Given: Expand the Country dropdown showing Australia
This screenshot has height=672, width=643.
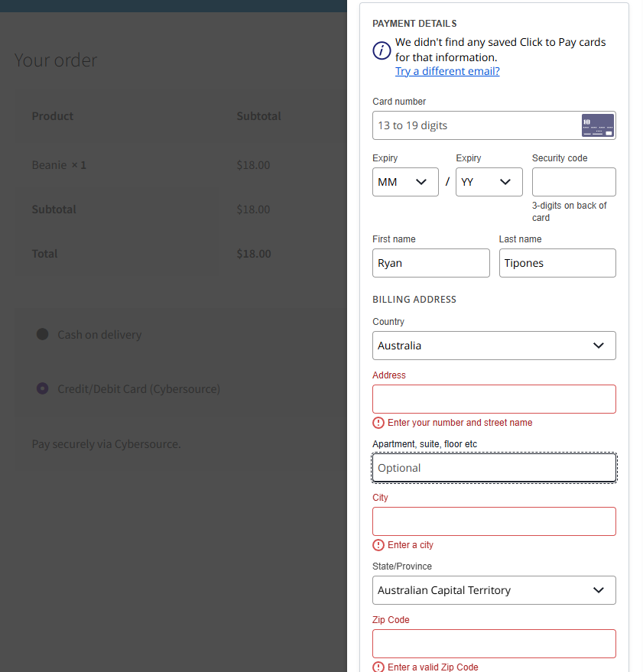Looking at the screenshot, I should click(494, 346).
